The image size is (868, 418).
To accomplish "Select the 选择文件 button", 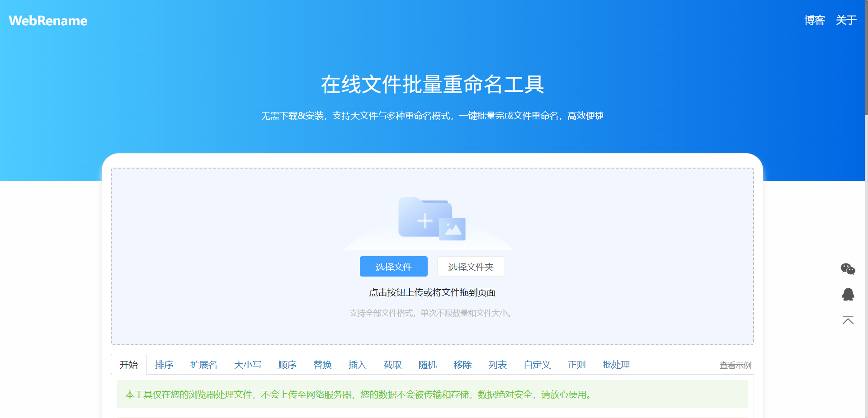I will [x=393, y=266].
